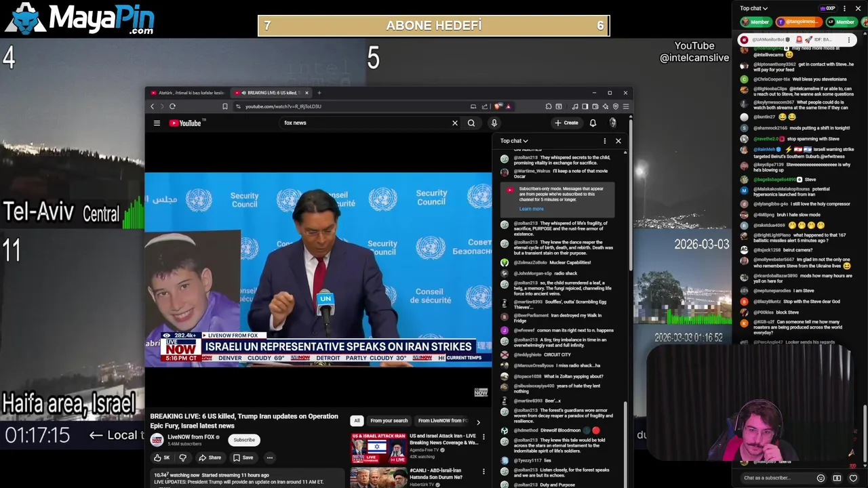The width and height of the screenshot is (868, 488).
Task: Click 'Habertürk TV' channel name
Action: [422, 485]
